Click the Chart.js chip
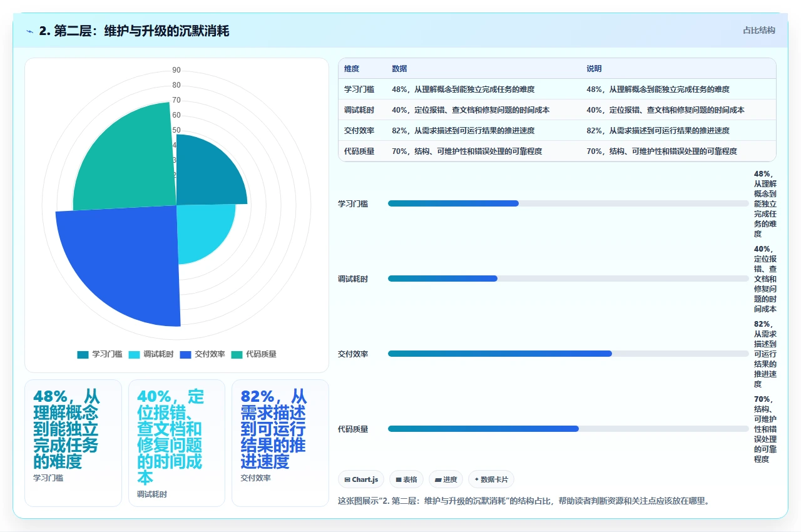Screen dimensions: 801x532 tap(362, 479)
